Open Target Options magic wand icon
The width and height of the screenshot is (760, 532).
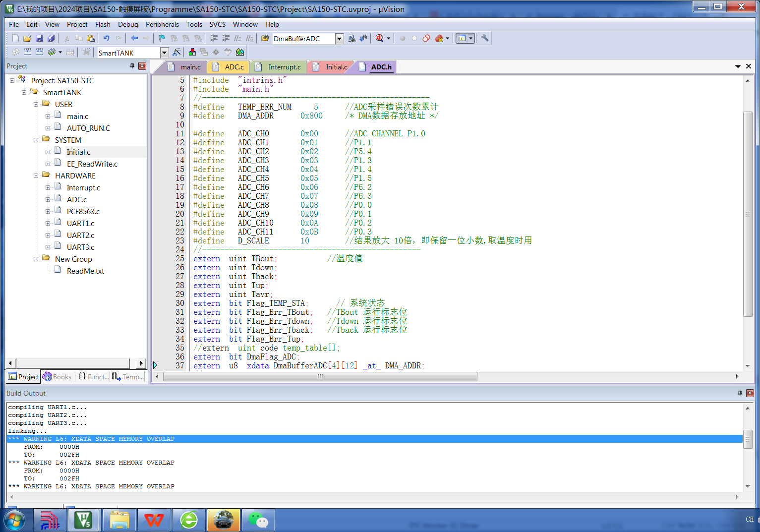click(176, 52)
